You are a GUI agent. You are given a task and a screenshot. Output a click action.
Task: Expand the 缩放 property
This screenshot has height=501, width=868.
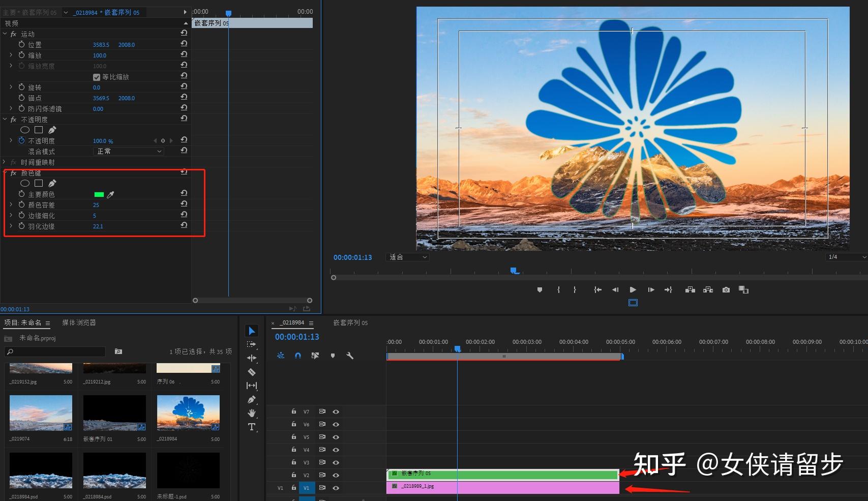(x=11, y=55)
